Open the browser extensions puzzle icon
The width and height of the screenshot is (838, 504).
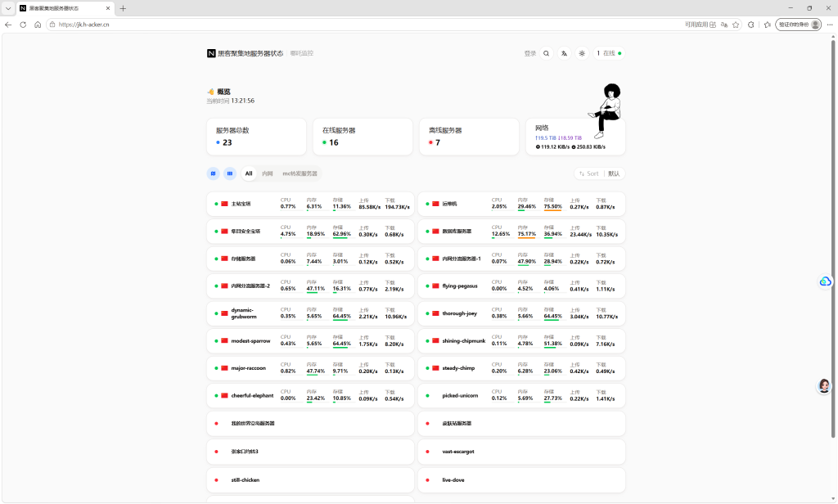tap(751, 25)
